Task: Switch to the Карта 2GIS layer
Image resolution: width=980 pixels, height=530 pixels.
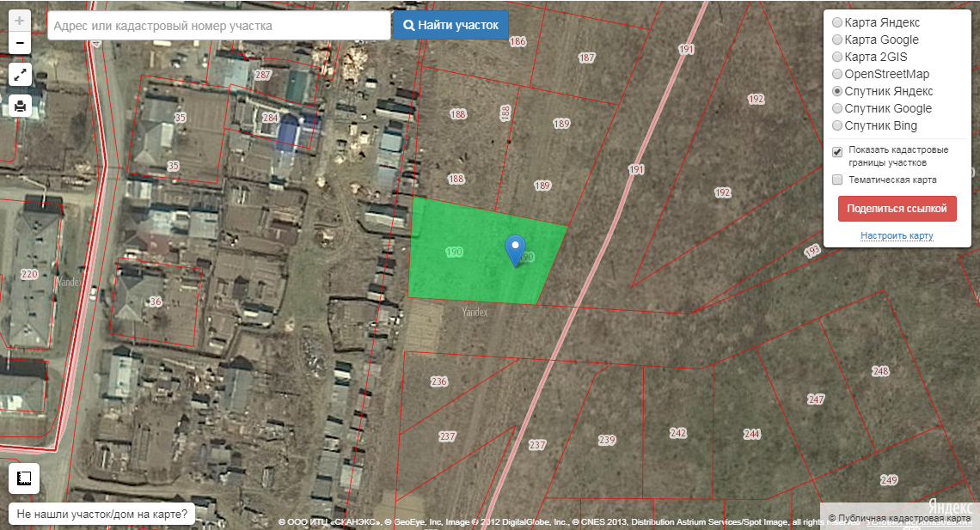Action: coord(837,57)
